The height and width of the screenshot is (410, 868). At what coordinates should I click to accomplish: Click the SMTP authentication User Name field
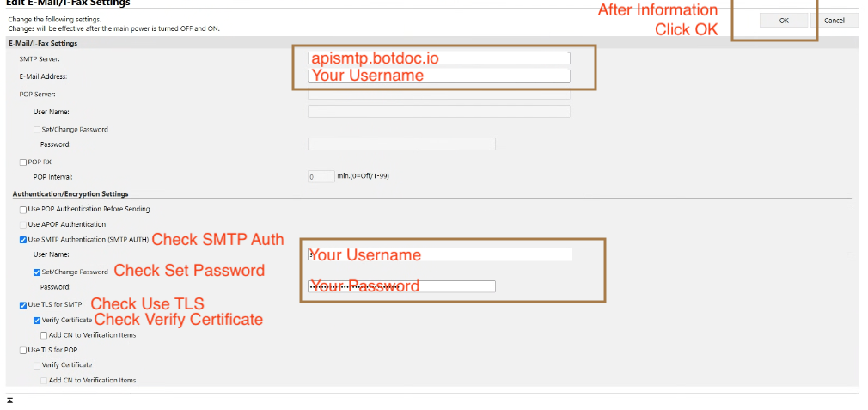(439, 254)
